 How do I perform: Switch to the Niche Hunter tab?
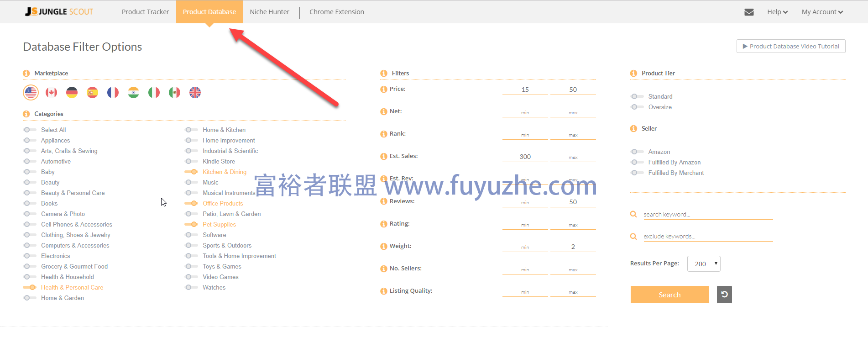(x=269, y=12)
